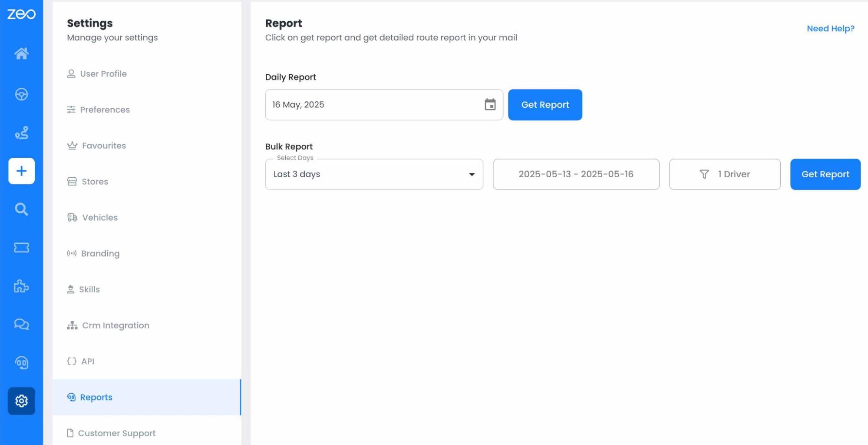Click Get Report for Daily Report
Viewport: 868px width, 445px height.
545,105
